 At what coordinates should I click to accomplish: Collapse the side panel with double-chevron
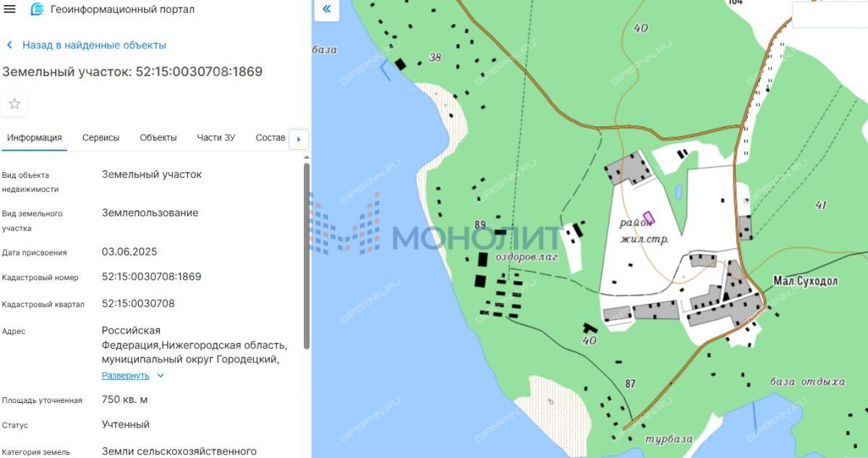(326, 9)
